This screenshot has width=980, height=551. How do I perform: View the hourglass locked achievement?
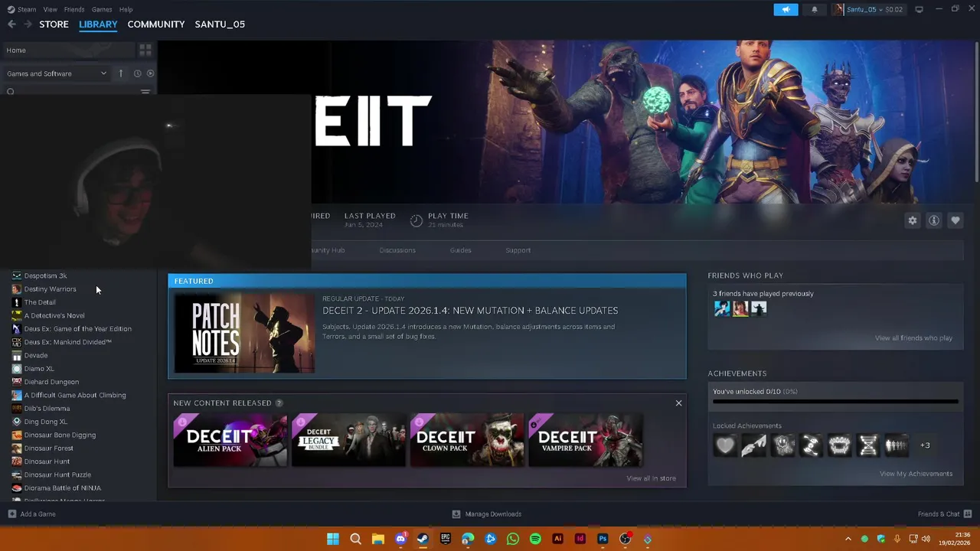coord(868,445)
